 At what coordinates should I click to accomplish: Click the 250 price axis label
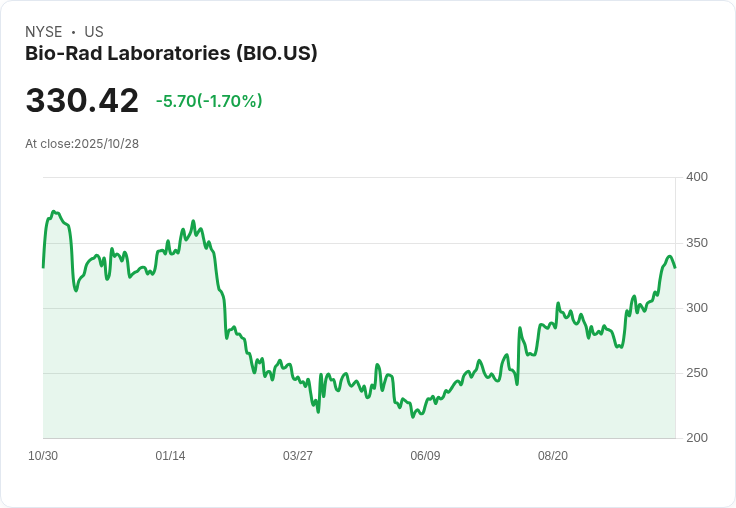click(697, 373)
